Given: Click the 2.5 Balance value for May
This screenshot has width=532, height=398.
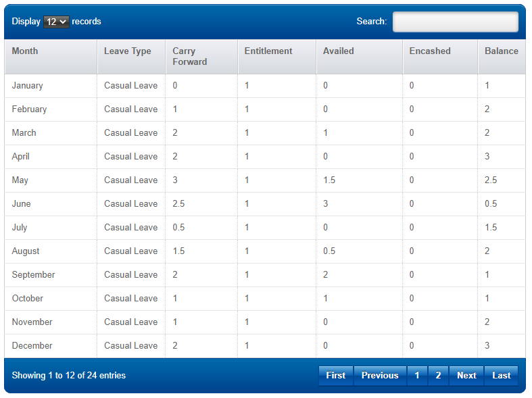Looking at the screenshot, I should pos(491,180).
